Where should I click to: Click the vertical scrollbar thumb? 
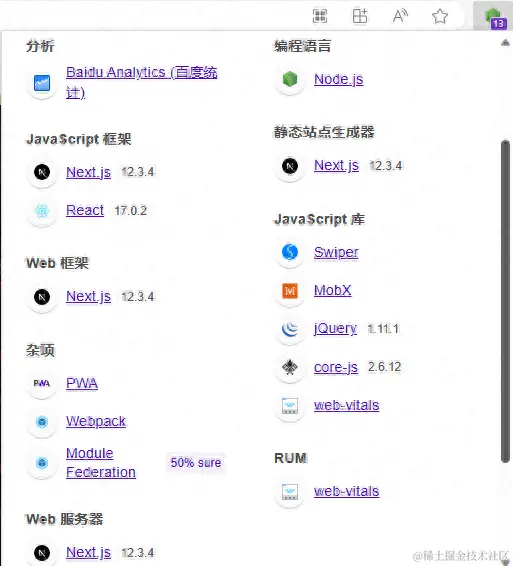pos(505,301)
